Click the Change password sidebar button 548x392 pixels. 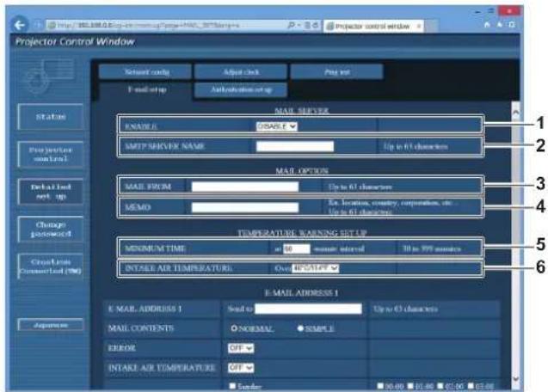pyautogui.click(x=51, y=230)
